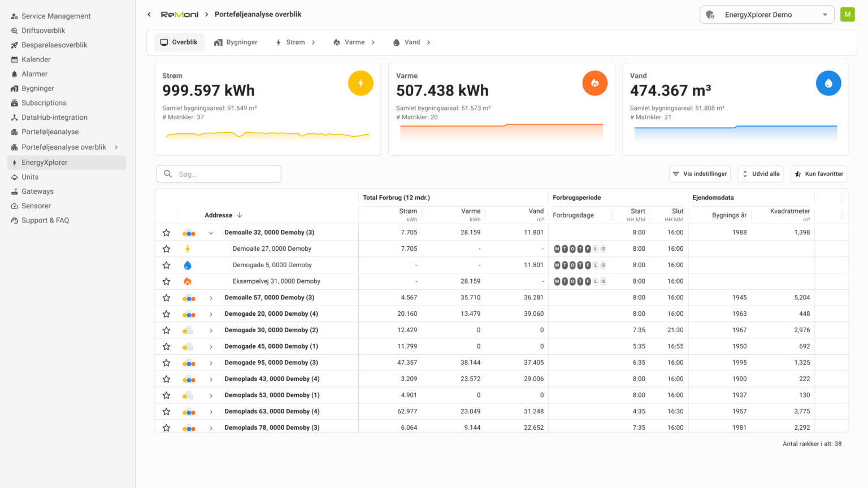This screenshot has width=868, height=488.
Task: Click the back arrow beside ReMoni logo
Action: (149, 15)
